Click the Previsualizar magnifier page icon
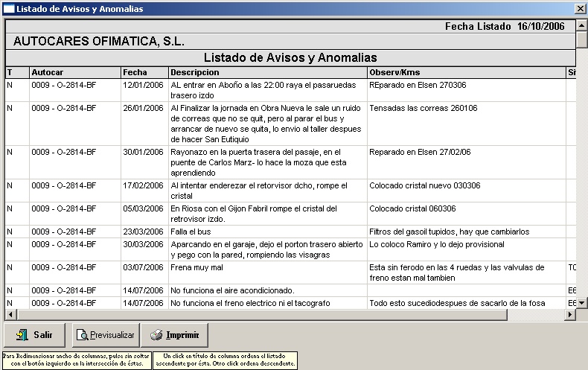 click(82, 335)
